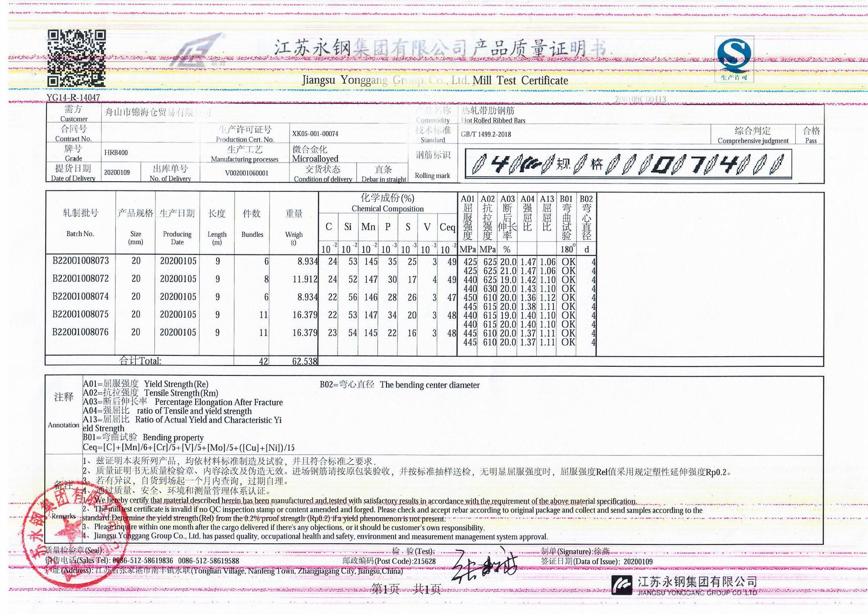Click the 'Producing Date' column header
Screen dimensions: 868x614
click(x=177, y=238)
